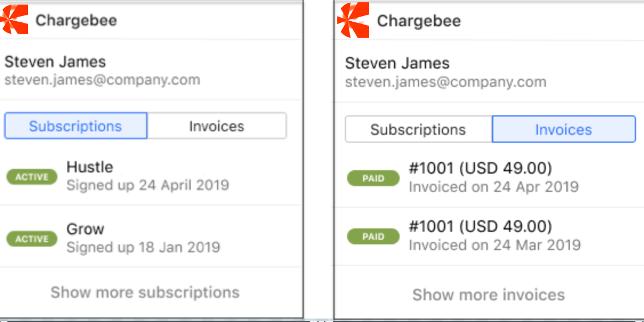644x322 pixels.
Task: Show more subscriptions
Action: click(145, 292)
